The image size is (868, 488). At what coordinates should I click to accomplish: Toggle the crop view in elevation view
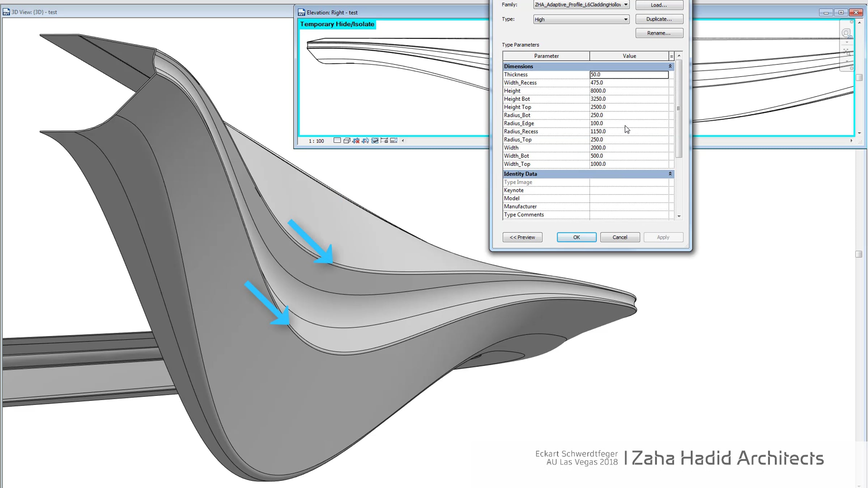[x=356, y=141]
